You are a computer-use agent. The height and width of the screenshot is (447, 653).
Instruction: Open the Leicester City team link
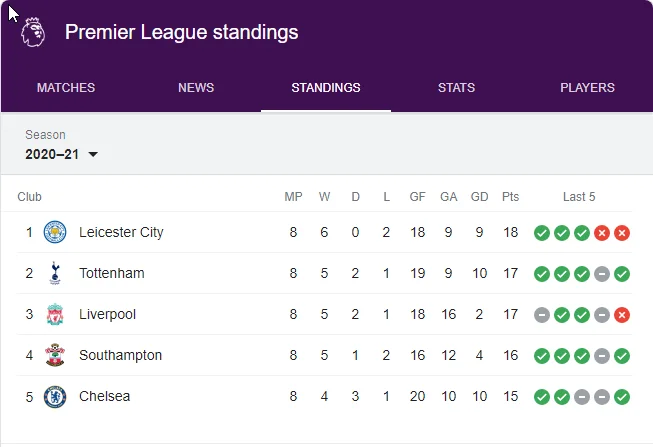[121, 233]
